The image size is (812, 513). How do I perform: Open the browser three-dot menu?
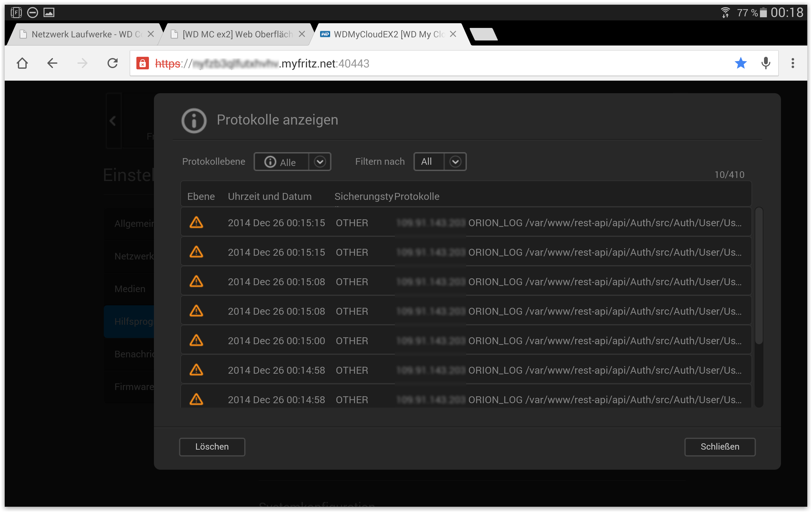point(793,63)
